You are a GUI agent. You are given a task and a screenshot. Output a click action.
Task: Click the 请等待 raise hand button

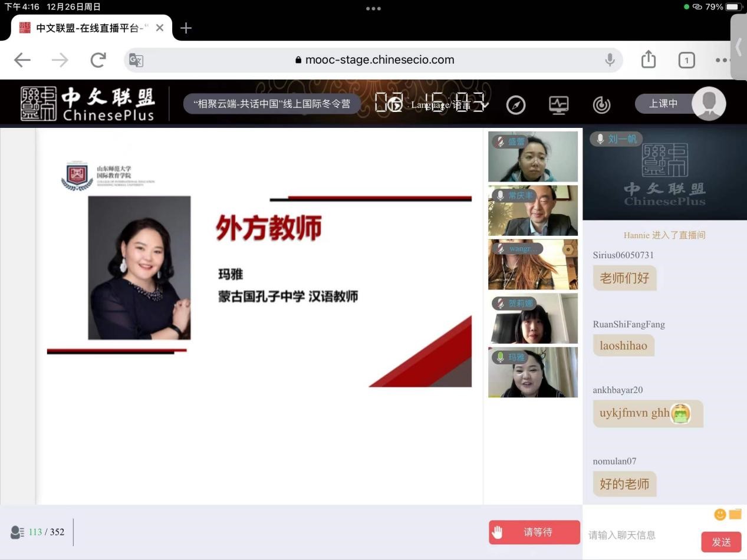click(534, 532)
